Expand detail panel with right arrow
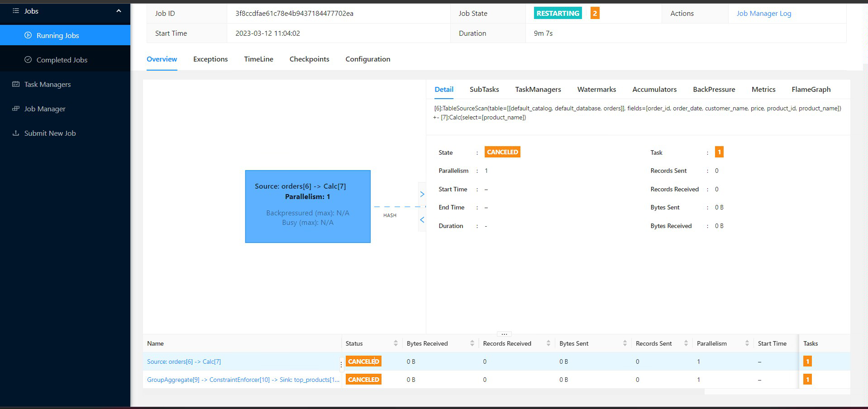The width and height of the screenshot is (868, 409). coord(422,194)
